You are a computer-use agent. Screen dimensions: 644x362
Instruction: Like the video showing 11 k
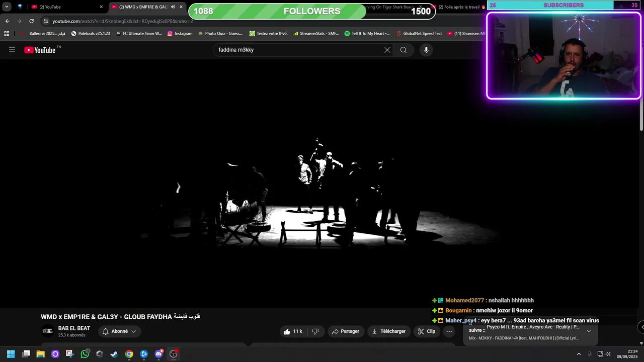point(293,331)
